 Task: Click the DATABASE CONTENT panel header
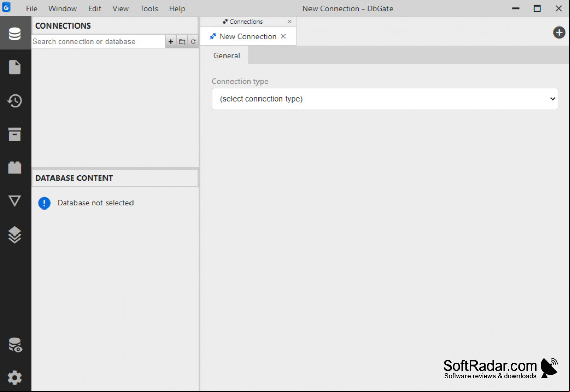[x=115, y=178]
